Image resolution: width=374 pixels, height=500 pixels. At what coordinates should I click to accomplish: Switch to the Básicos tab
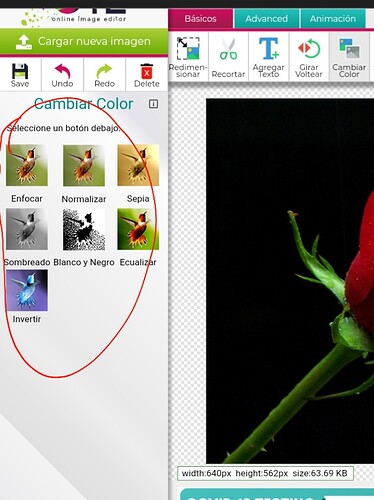coord(200,19)
